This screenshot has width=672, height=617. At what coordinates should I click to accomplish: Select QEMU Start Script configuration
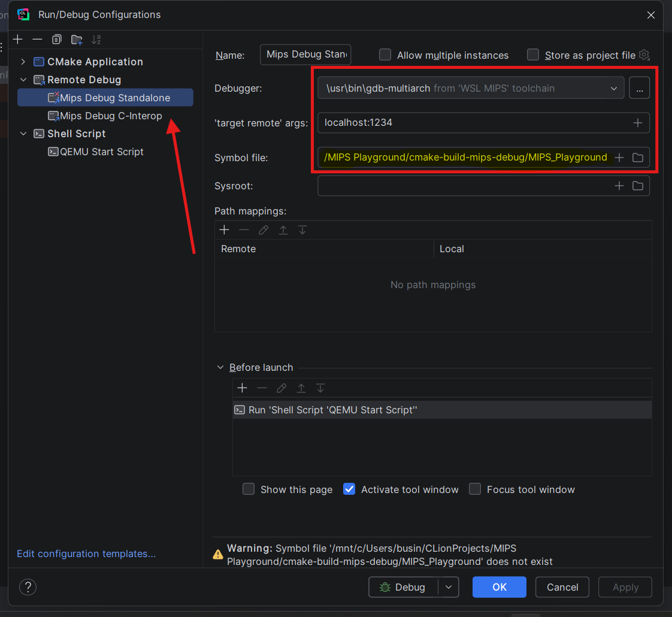coord(96,152)
